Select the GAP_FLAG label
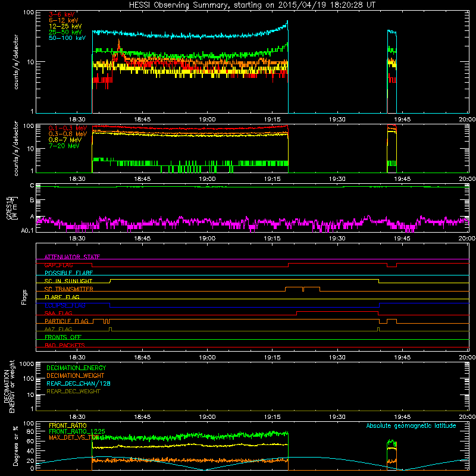 (x=58, y=265)
